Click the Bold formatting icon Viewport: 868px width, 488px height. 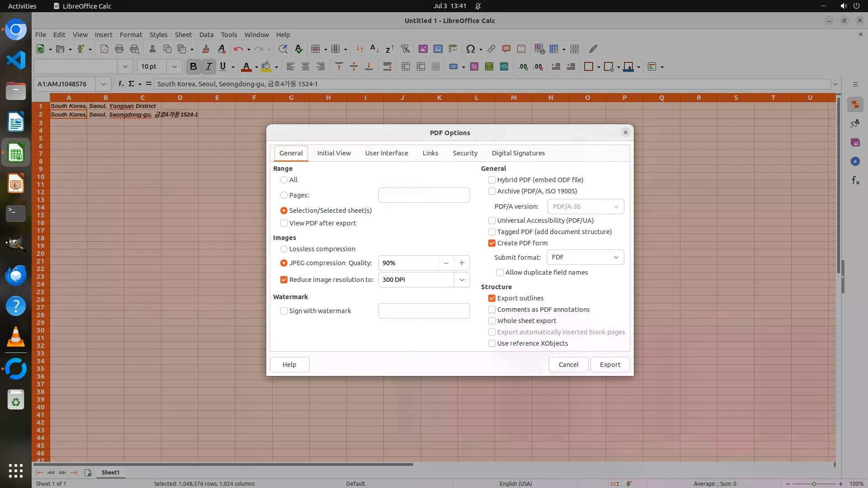pyautogui.click(x=193, y=67)
